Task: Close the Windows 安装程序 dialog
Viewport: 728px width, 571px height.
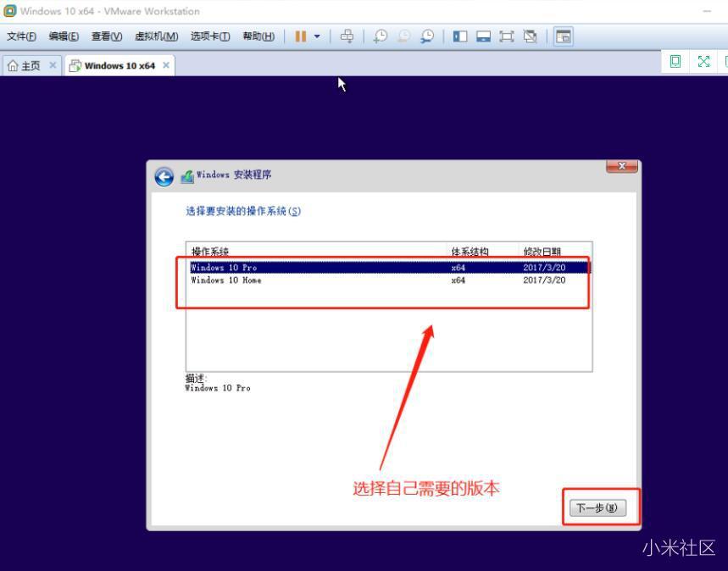Action: click(622, 166)
